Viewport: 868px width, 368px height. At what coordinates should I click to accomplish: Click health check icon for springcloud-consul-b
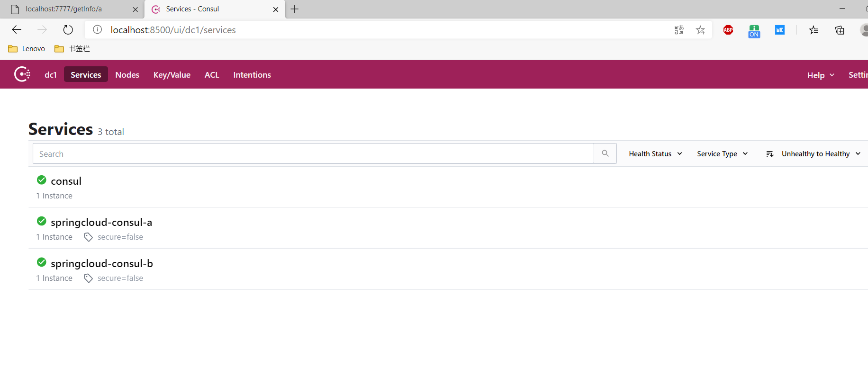pos(42,262)
